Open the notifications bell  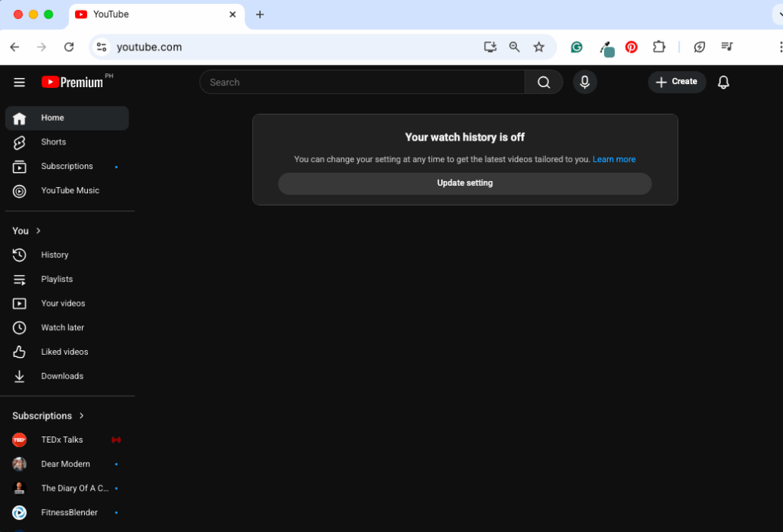[723, 83]
